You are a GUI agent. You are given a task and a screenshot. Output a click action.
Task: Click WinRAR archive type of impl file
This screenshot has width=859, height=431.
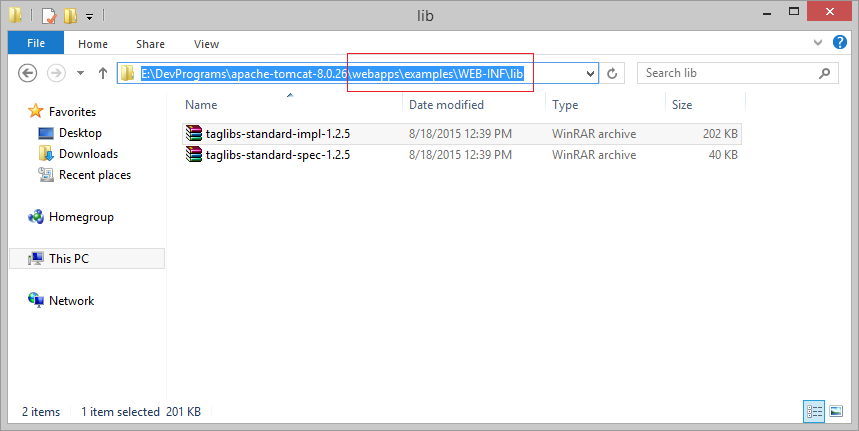point(594,134)
